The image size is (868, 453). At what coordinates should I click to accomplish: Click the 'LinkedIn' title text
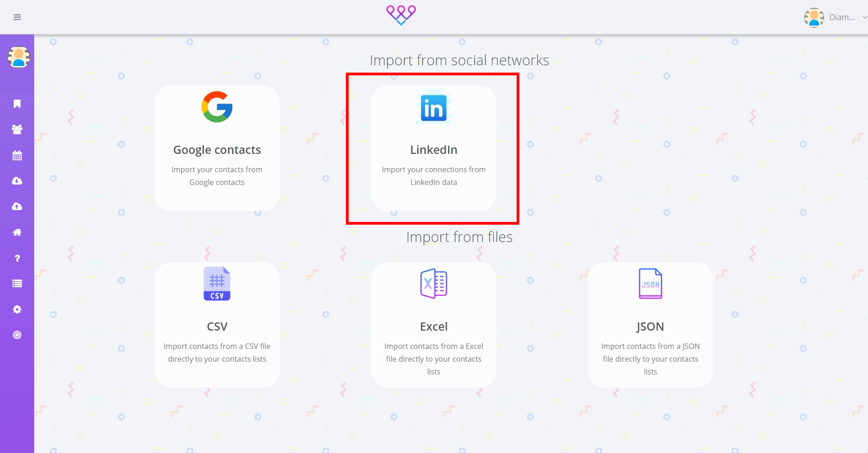point(434,150)
